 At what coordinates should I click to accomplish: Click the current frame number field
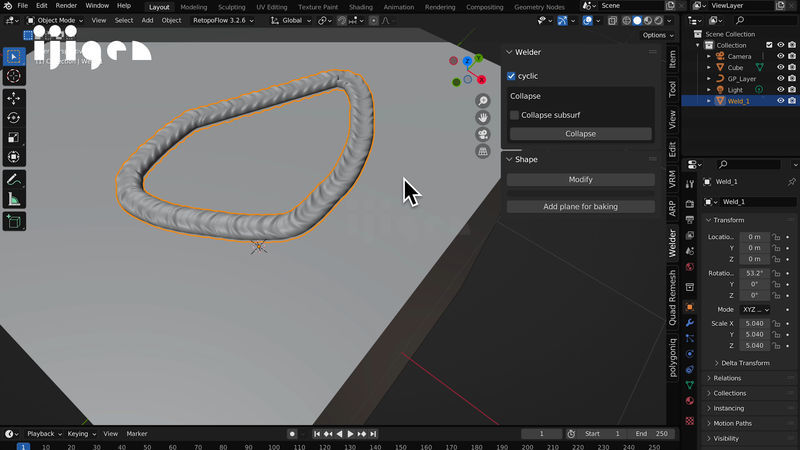(x=542, y=434)
